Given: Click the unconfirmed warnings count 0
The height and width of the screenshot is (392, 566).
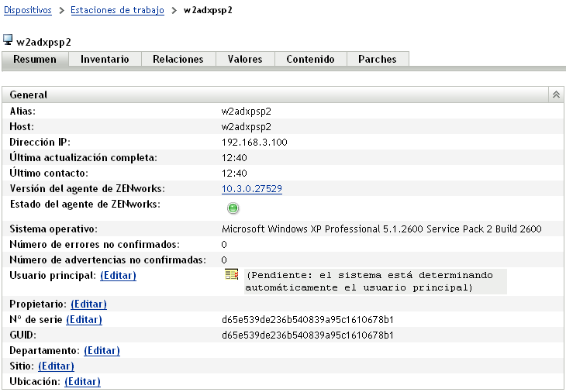Looking at the screenshot, I should pos(224,260).
